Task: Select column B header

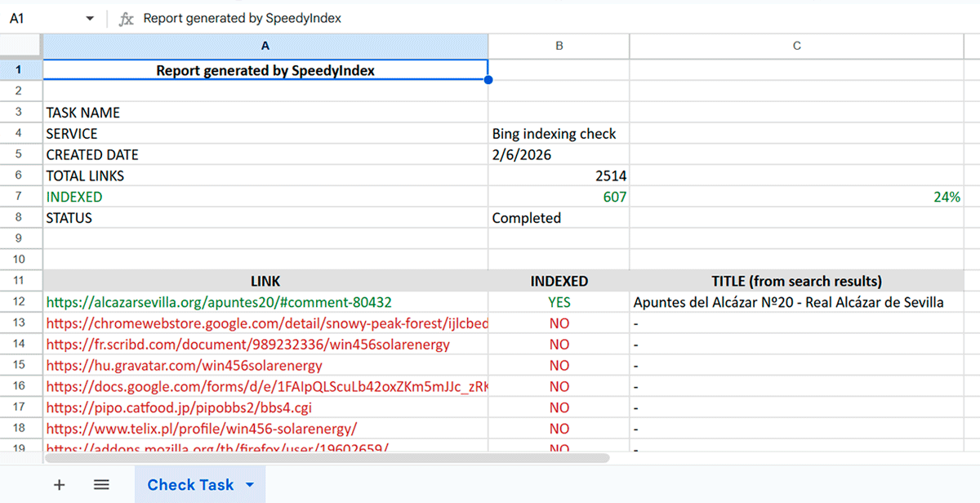Action: [x=559, y=47]
